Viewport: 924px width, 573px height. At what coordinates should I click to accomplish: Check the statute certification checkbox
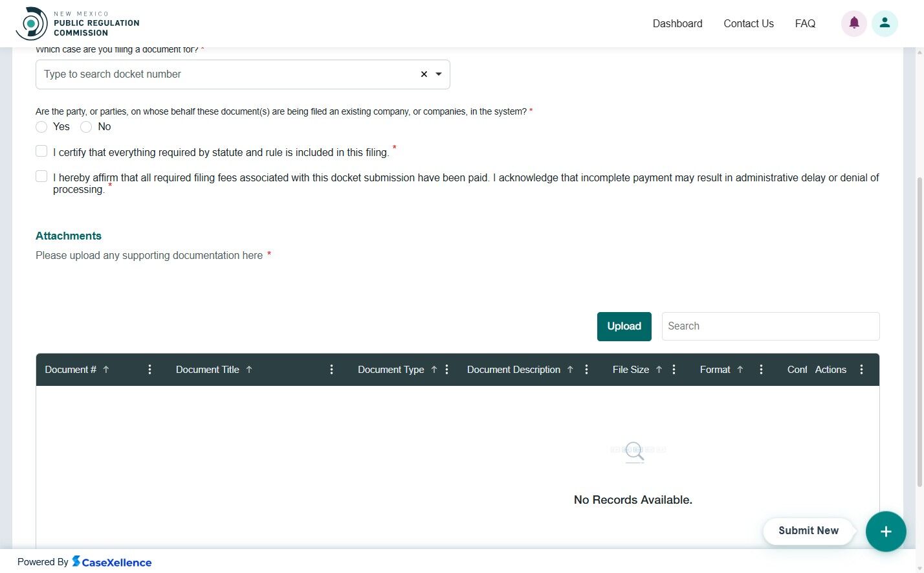[x=41, y=150]
